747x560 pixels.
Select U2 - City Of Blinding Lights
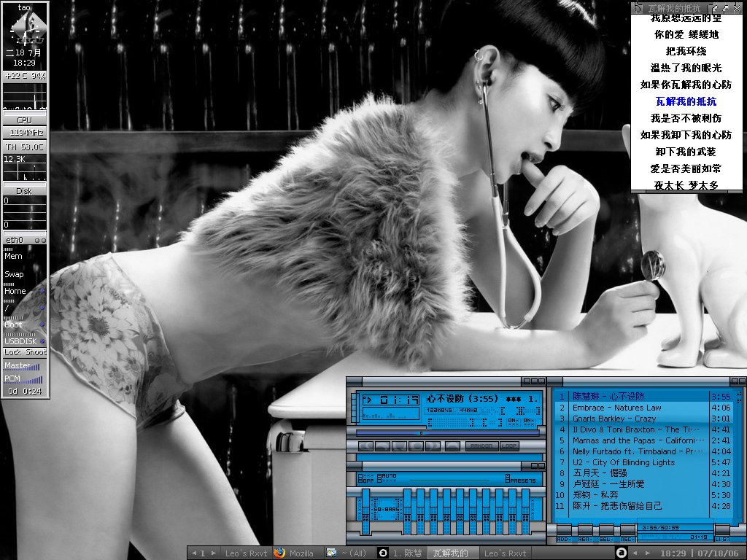click(643, 462)
